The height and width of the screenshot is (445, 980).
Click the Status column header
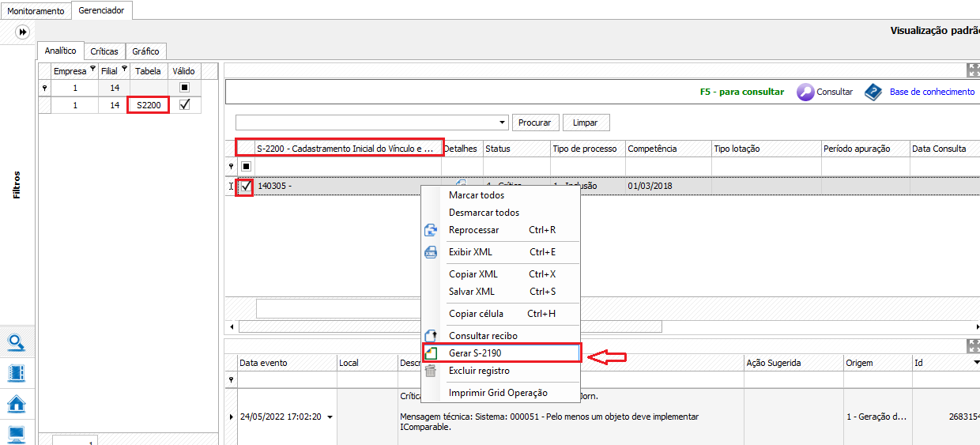click(516, 149)
